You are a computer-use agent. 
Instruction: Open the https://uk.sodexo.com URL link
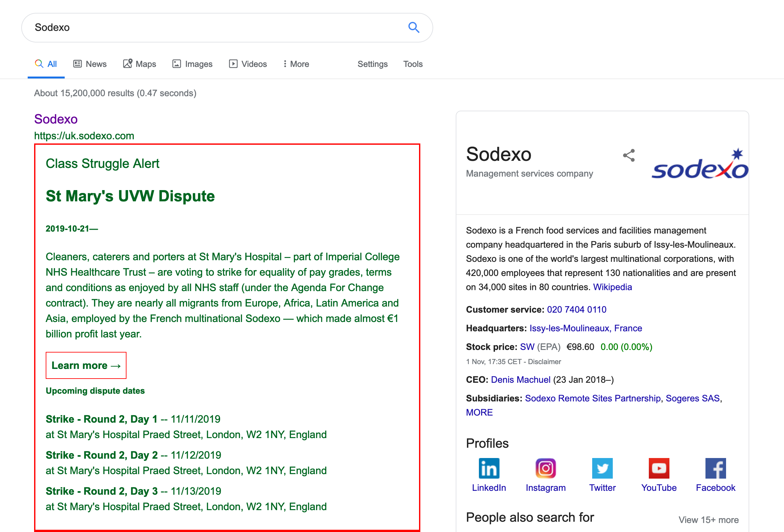tap(84, 135)
